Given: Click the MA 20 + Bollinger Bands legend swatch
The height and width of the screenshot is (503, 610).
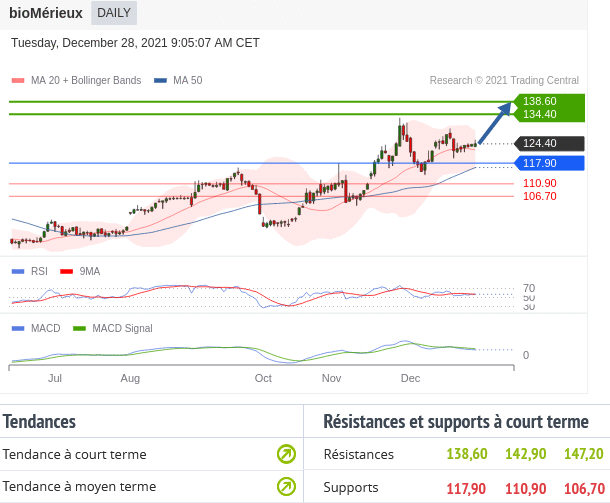Looking at the screenshot, I should pos(18,81).
